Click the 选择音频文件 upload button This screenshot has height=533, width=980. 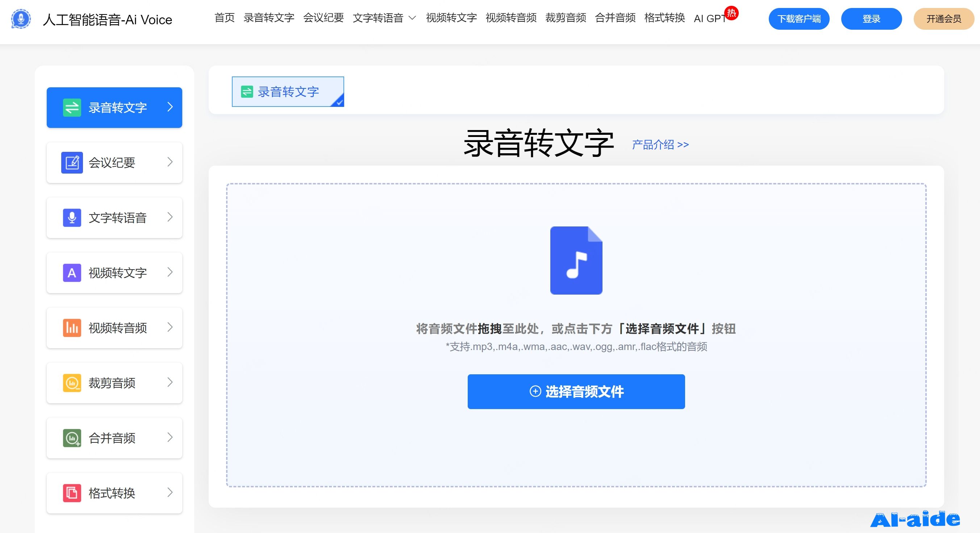[x=576, y=391]
